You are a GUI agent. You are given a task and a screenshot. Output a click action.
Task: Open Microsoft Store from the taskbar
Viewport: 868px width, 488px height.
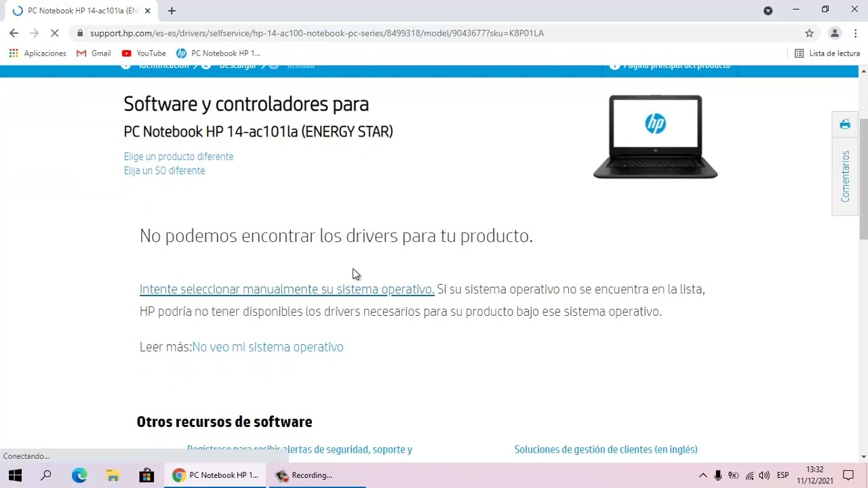146,475
